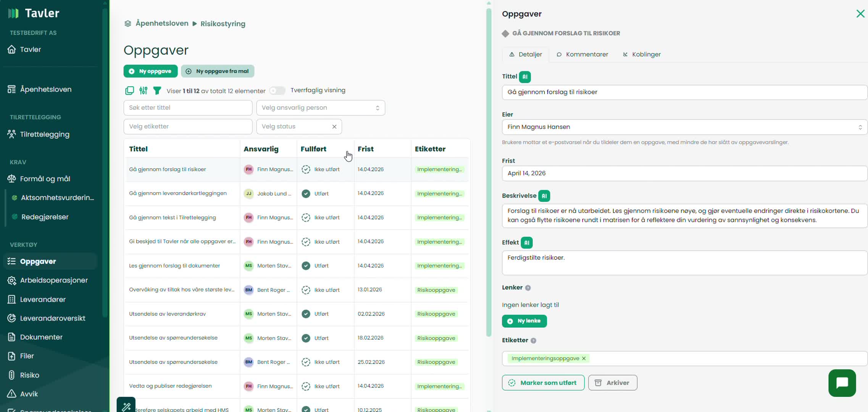Viewport: 868px width, 412px height.
Task: Click the Ny oppgave fra mal button
Action: [218, 71]
